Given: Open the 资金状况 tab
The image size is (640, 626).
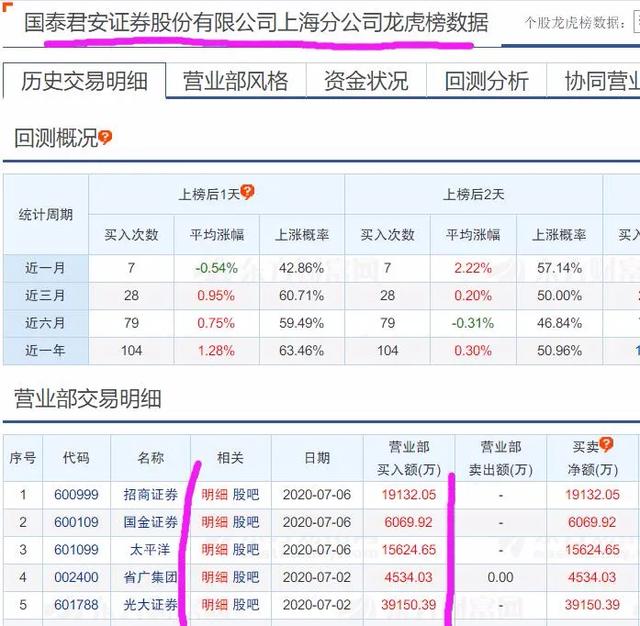Looking at the screenshot, I should point(366,81).
